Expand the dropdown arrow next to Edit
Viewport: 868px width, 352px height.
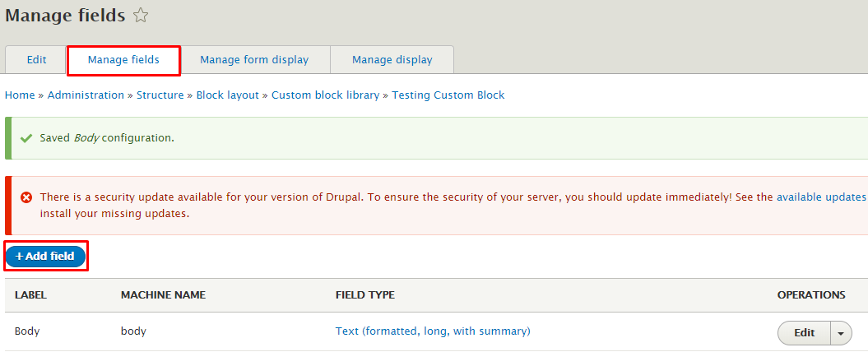point(842,332)
